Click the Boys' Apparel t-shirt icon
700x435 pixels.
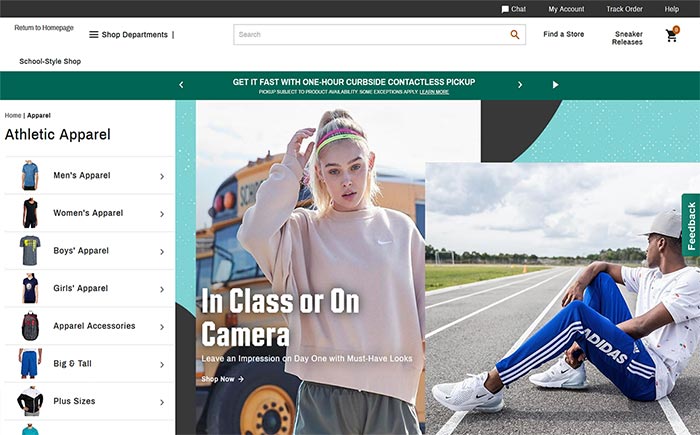coord(29,251)
